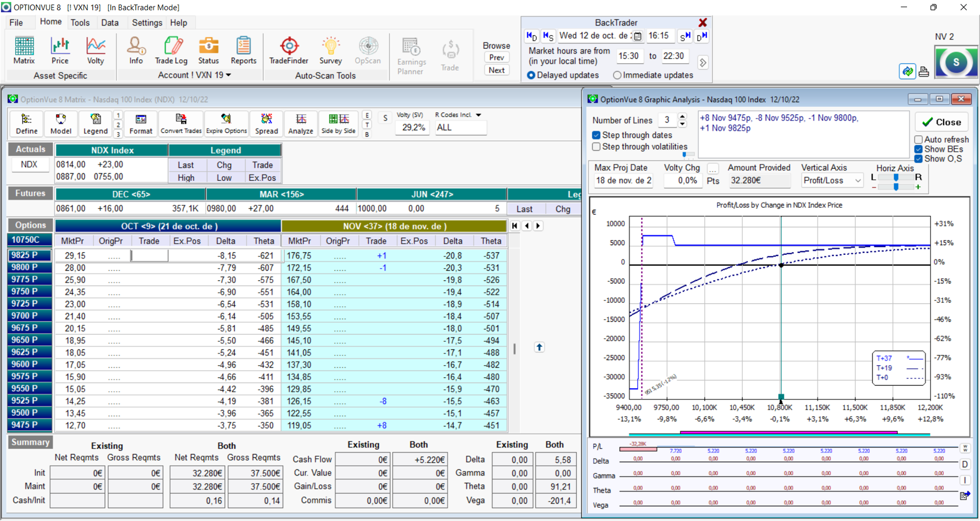This screenshot has width=980, height=521.
Task: Select the 9825 P strike row
Action: 30,255
